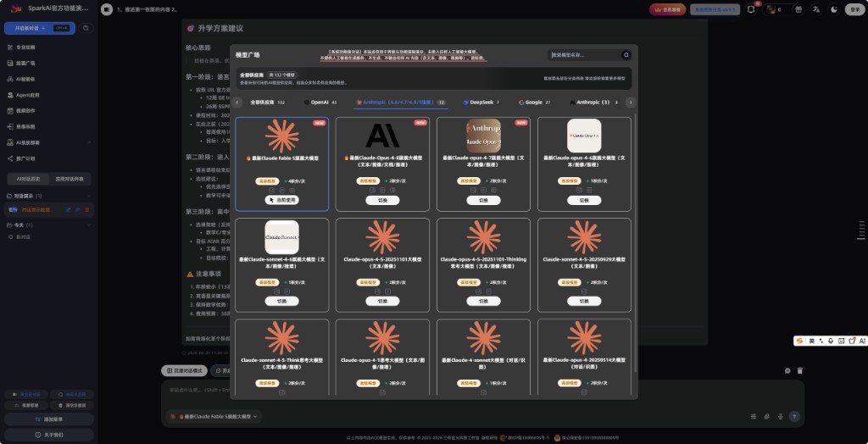The height and width of the screenshot is (444, 868).
Task: Click the Sogou input method S icon
Action: coord(799,341)
